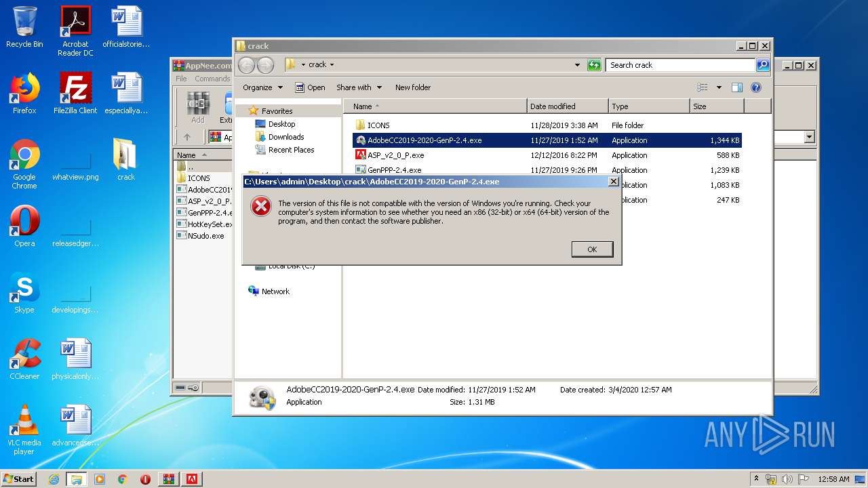Open File menu in AppNee WinRAR window
The height and width of the screenshot is (488, 868).
point(181,79)
